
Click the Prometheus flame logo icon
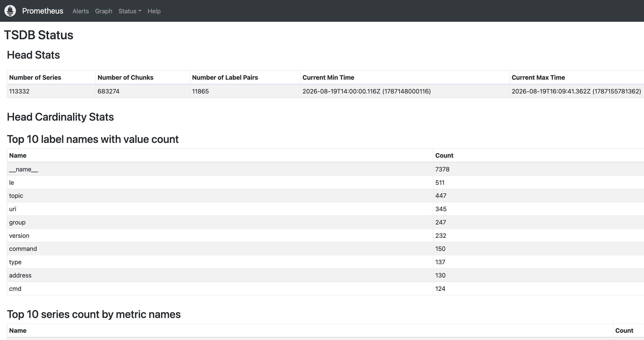[x=10, y=11]
